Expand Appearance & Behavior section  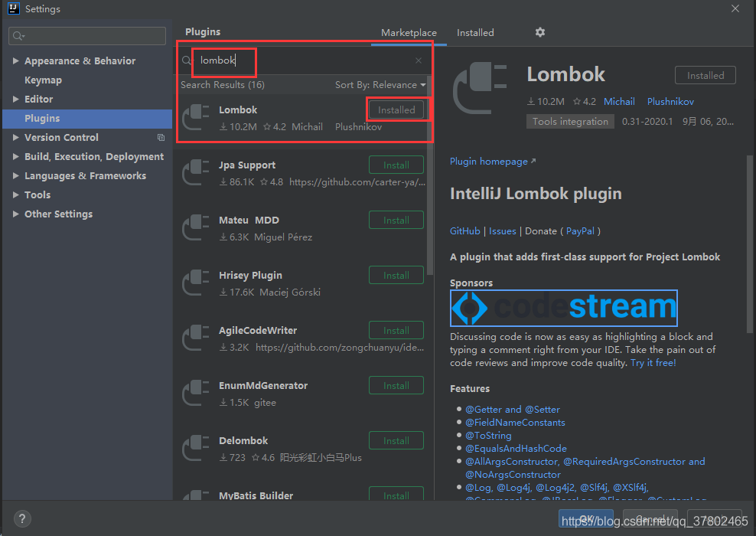[x=15, y=60]
